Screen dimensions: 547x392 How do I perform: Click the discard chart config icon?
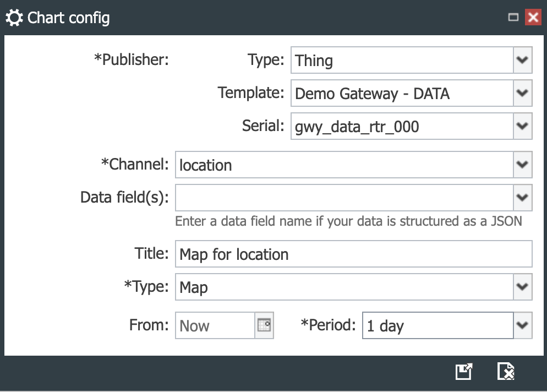tap(506, 372)
